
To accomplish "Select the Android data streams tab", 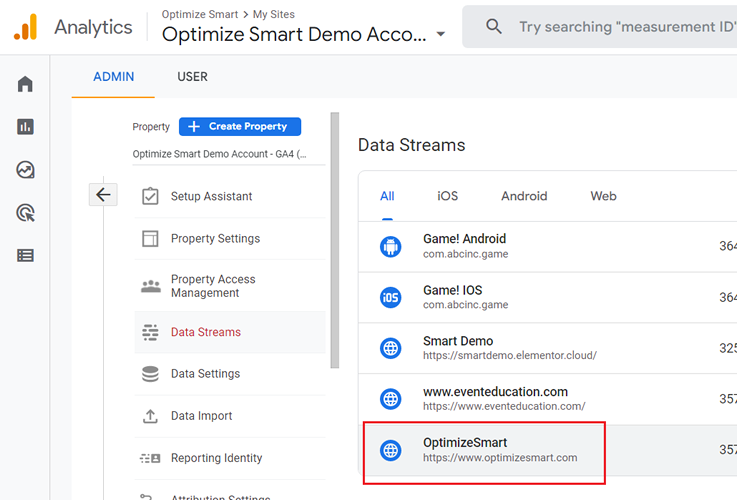I will pos(524,196).
